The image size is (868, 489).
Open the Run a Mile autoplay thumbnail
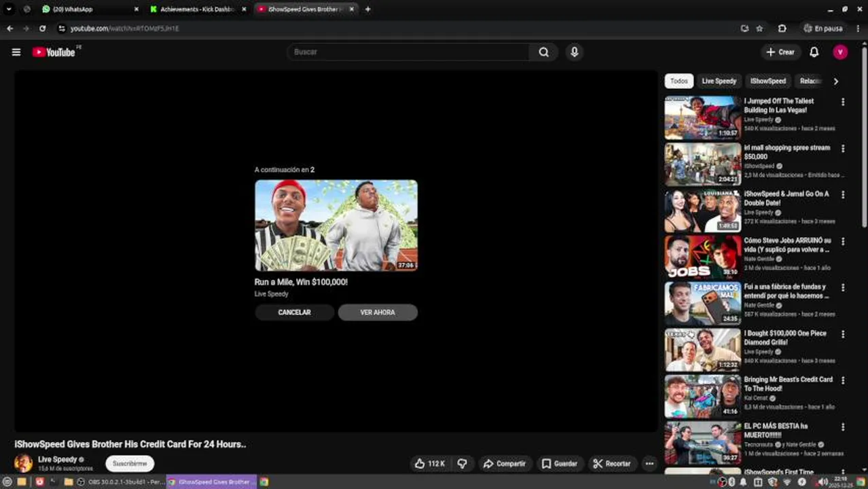tap(336, 225)
